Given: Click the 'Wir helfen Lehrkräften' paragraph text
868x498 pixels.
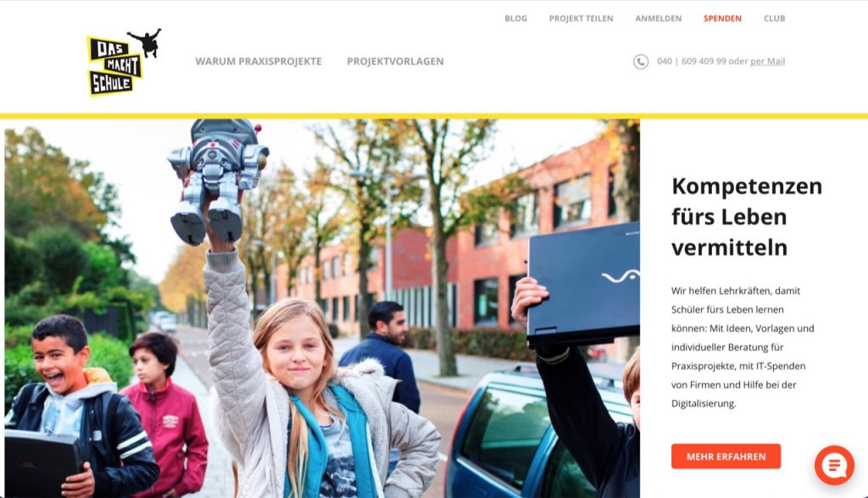Looking at the screenshot, I should click(x=743, y=347).
